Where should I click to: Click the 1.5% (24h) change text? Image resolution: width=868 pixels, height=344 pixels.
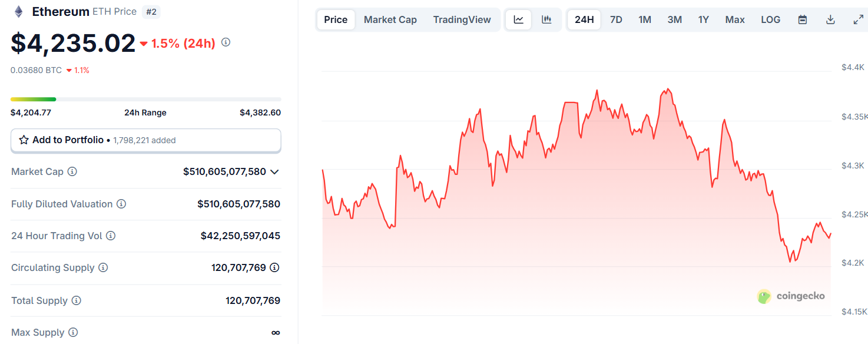pos(183,43)
